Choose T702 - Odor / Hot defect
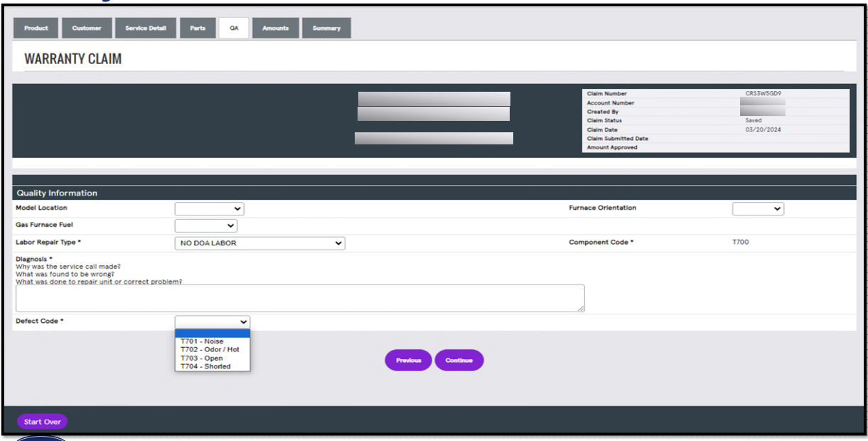This screenshot has height=441, width=868. pyautogui.click(x=207, y=349)
